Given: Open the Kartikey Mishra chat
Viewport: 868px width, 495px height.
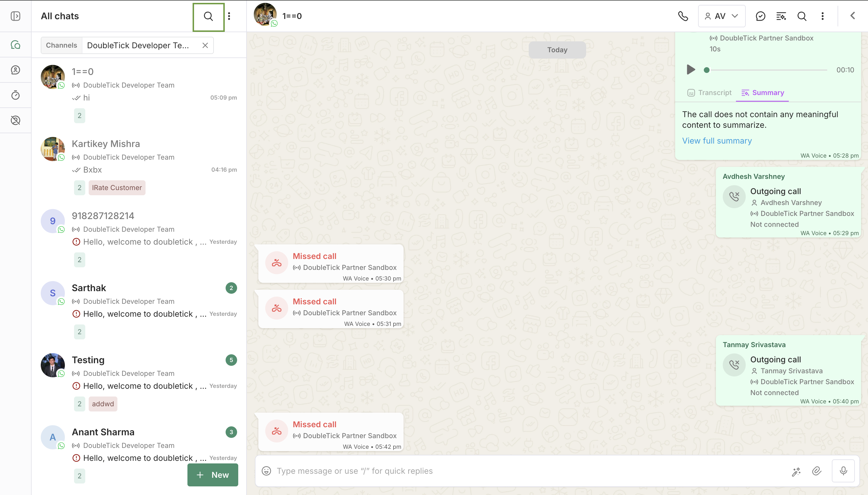Looking at the screenshot, I should pyautogui.click(x=139, y=166).
